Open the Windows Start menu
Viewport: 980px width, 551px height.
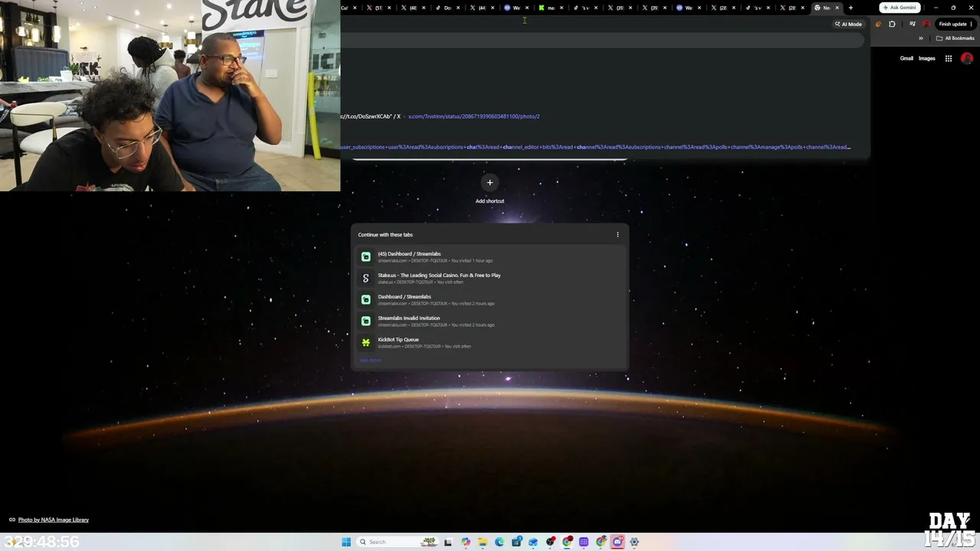click(x=346, y=542)
